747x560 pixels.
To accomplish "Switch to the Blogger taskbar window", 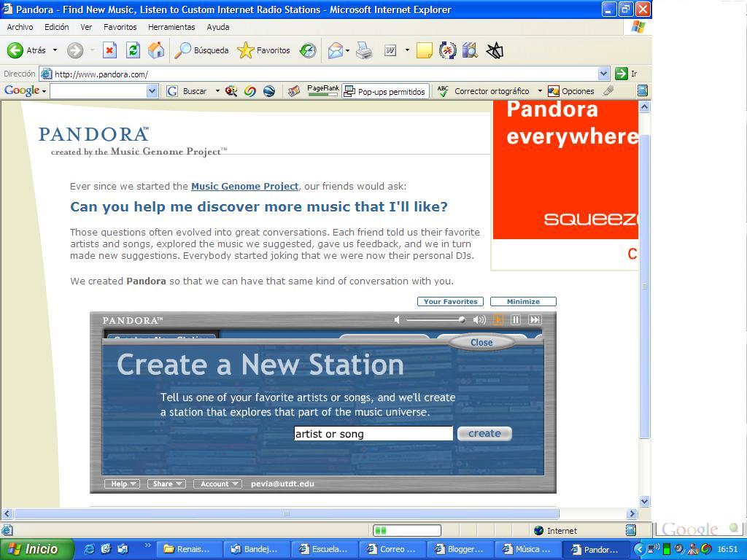I will pos(460,549).
